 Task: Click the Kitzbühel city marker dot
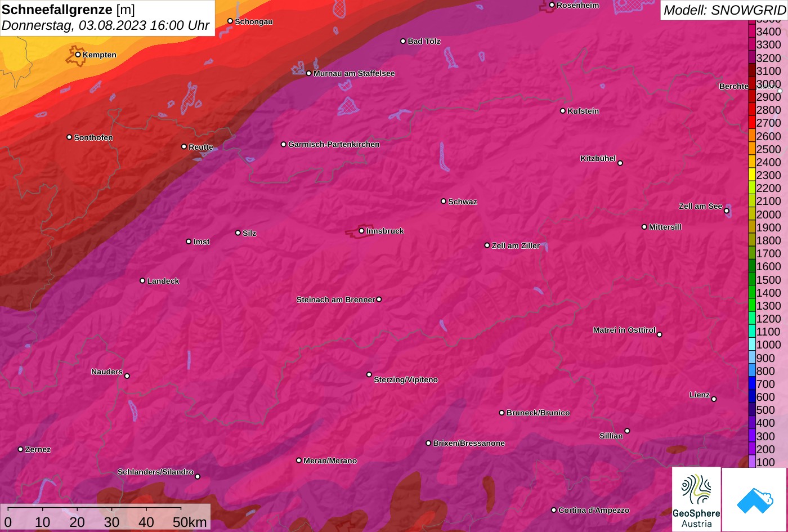620,163
